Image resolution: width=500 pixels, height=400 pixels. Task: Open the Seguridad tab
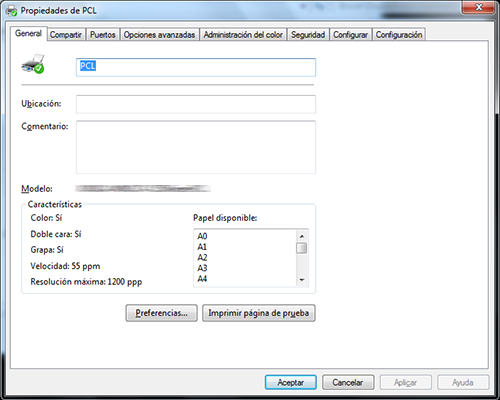tap(308, 35)
